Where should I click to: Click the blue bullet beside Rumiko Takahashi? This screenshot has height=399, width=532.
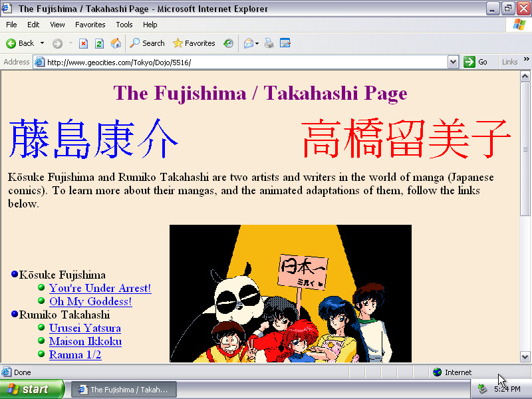[x=14, y=314]
